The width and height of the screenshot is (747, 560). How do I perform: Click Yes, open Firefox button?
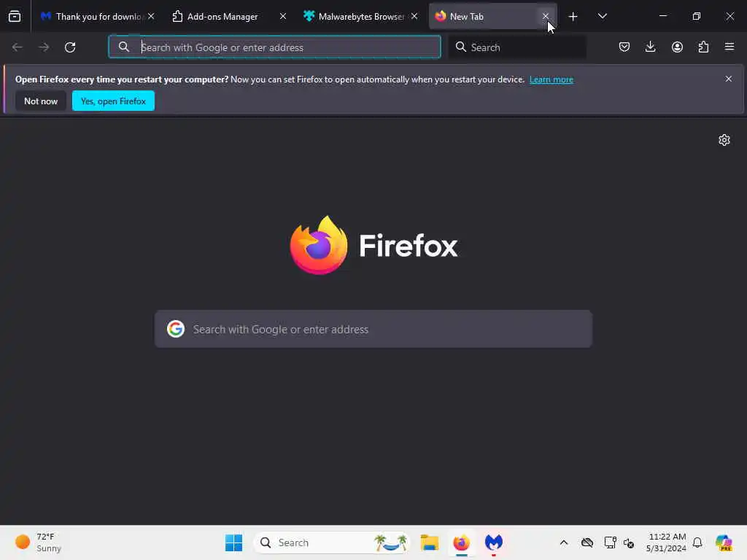click(x=113, y=101)
